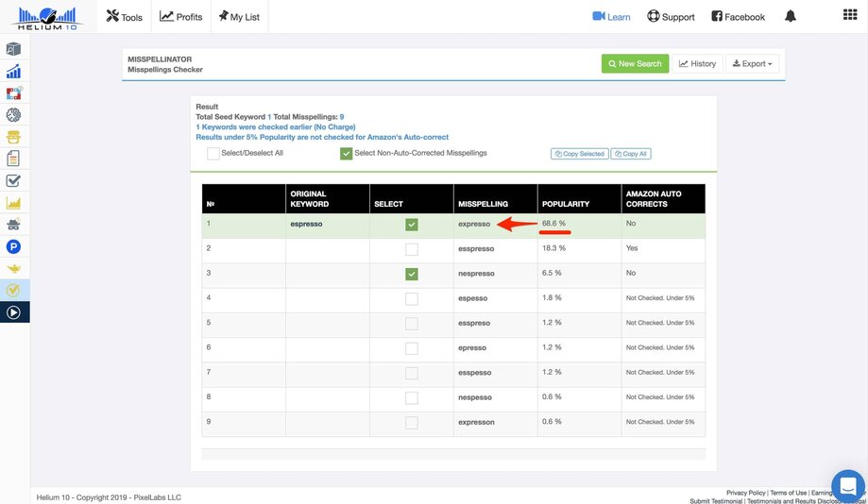Open My List
Viewport: 868px width, 504px height.
coord(239,17)
